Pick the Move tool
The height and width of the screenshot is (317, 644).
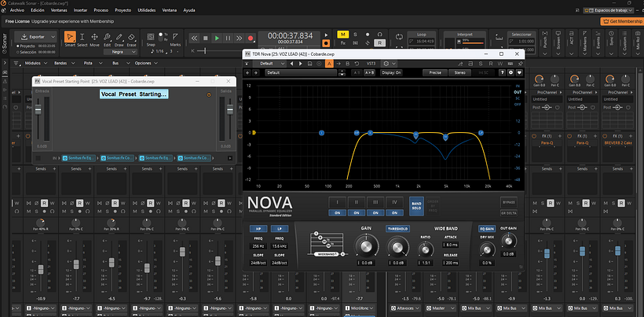94,37
